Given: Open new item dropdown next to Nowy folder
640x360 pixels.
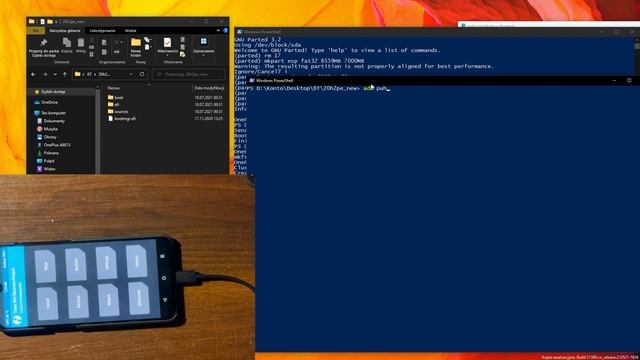Looking at the screenshot, I should 147,40.
